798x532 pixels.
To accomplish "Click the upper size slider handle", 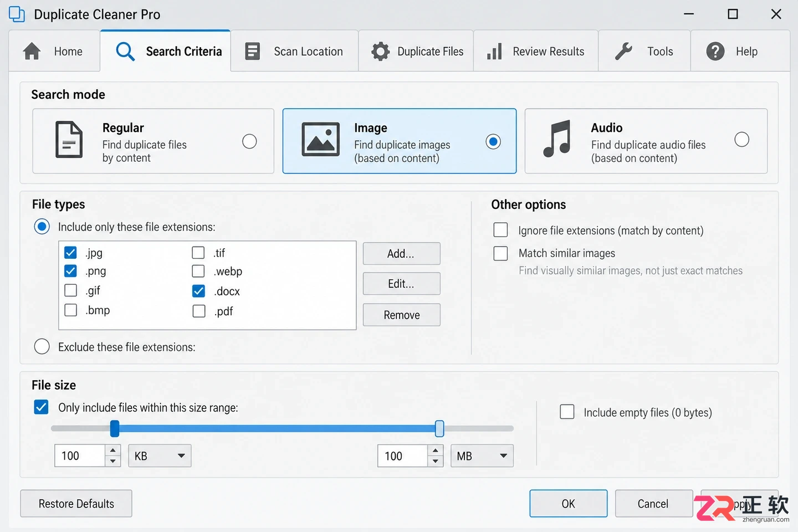I will pyautogui.click(x=439, y=428).
